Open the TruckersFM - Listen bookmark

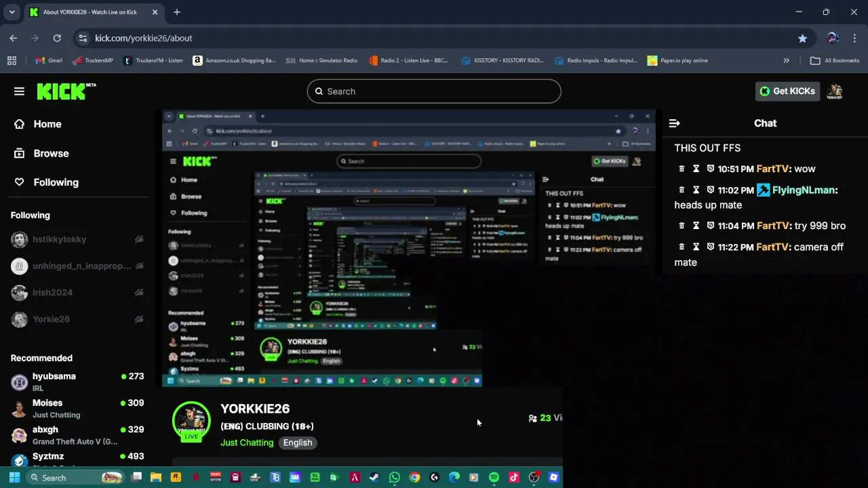click(x=153, y=60)
